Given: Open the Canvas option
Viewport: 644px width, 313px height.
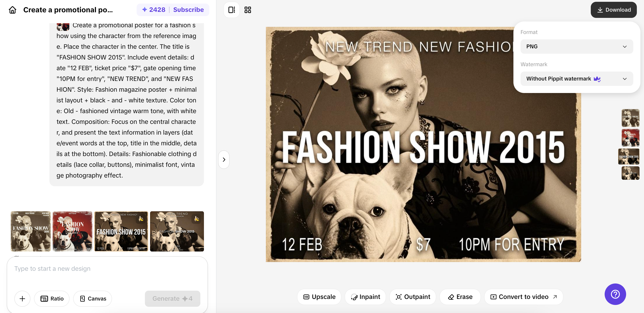Looking at the screenshot, I should [x=93, y=298].
